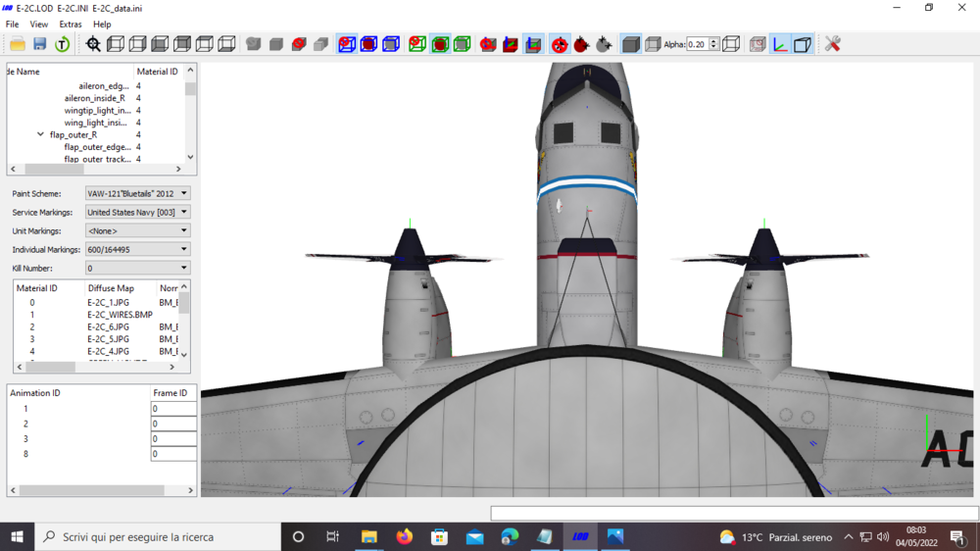Toggle the green cube with red fill
980x551 pixels.
coord(440,44)
